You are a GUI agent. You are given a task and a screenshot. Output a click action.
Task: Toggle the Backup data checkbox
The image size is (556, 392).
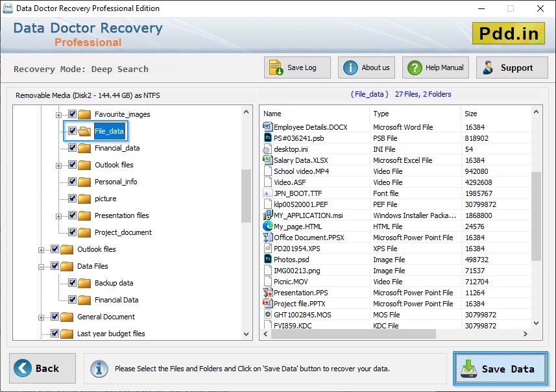[x=72, y=282]
